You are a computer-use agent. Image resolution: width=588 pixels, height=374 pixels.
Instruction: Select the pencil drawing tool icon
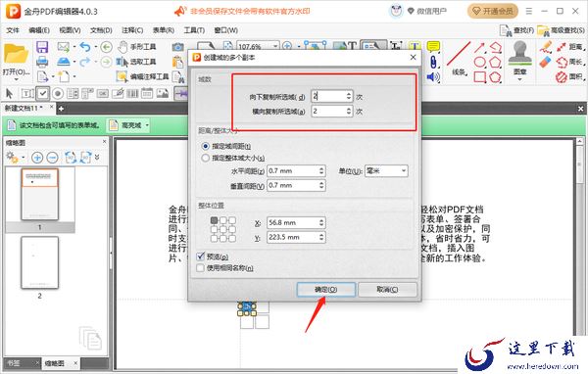[x=546, y=47]
